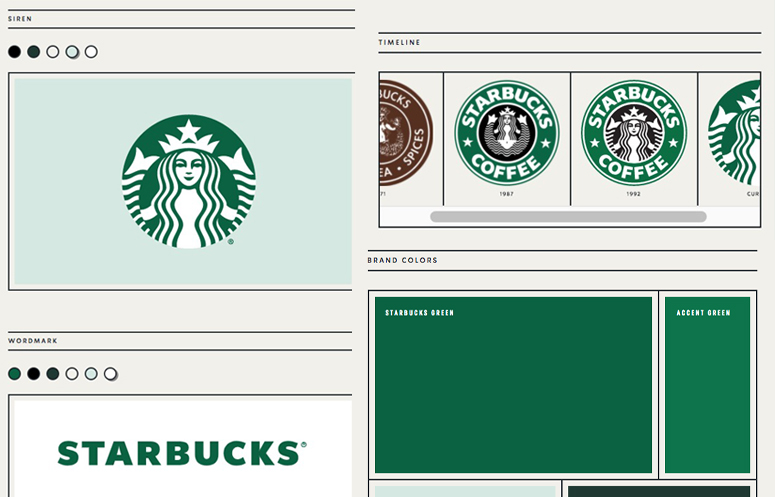Select the dark green Siren color dot

click(34, 51)
